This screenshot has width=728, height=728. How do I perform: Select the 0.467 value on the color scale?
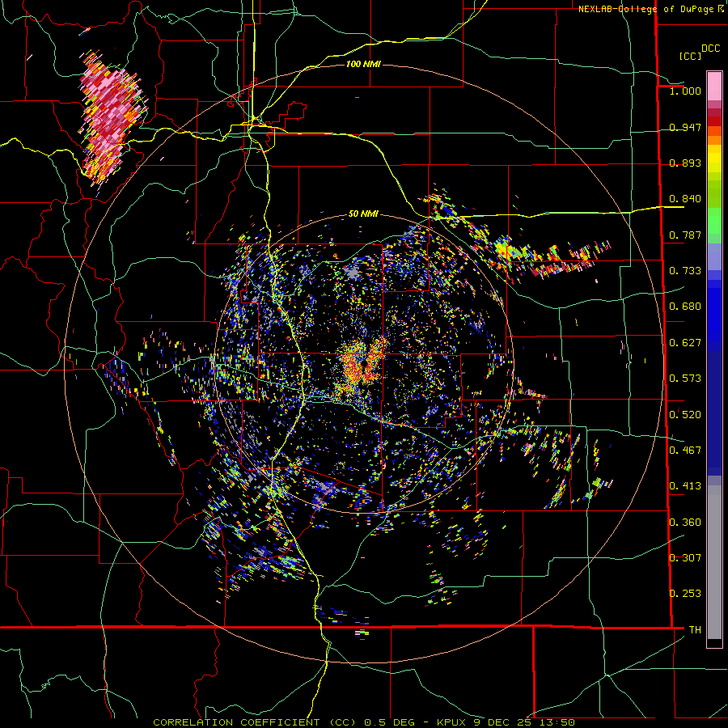coord(685,450)
